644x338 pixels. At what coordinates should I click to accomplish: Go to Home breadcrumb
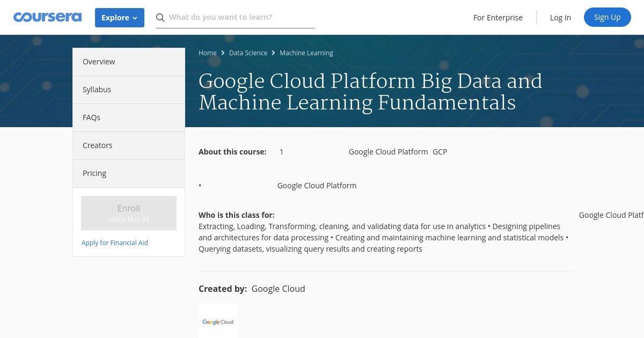tap(208, 53)
